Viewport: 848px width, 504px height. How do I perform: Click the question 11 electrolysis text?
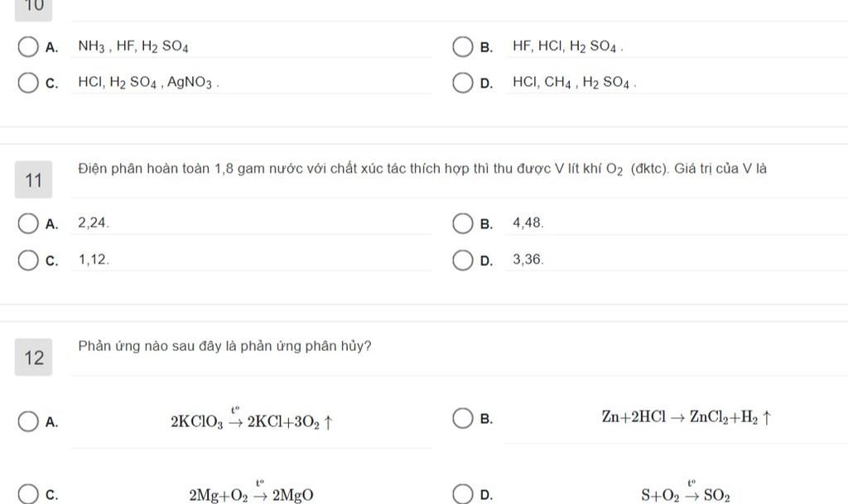(422, 169)
